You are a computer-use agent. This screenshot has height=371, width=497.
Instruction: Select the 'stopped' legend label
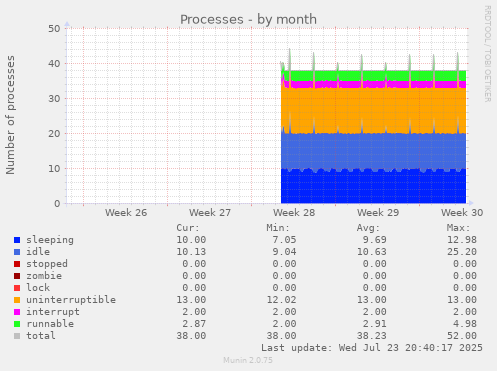coord(47,264)
